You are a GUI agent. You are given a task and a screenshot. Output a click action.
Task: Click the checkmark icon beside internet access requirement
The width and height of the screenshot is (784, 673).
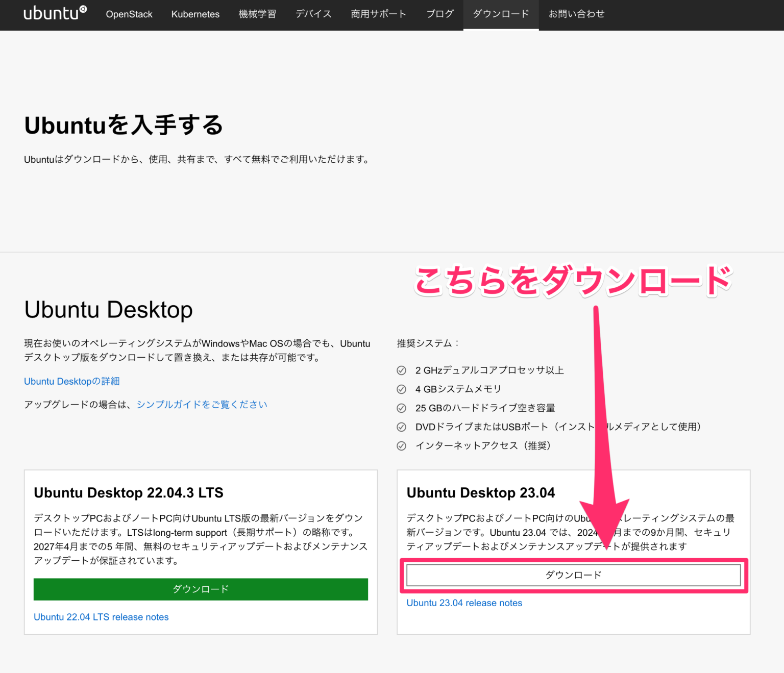point(402,445)
